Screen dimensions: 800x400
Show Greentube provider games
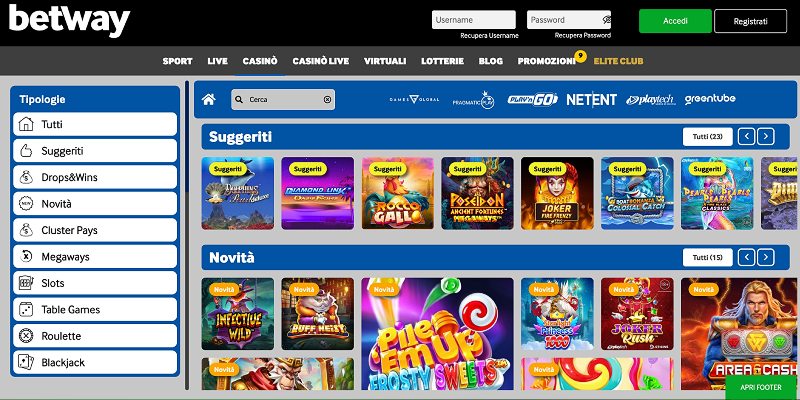pyautogui.click(x=710, y=99)
